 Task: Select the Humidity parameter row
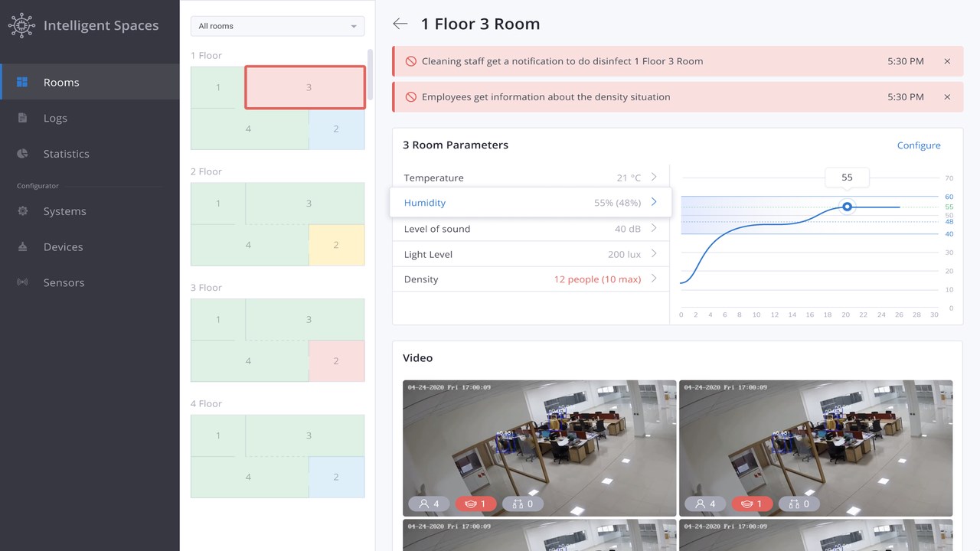coord(531,202)
